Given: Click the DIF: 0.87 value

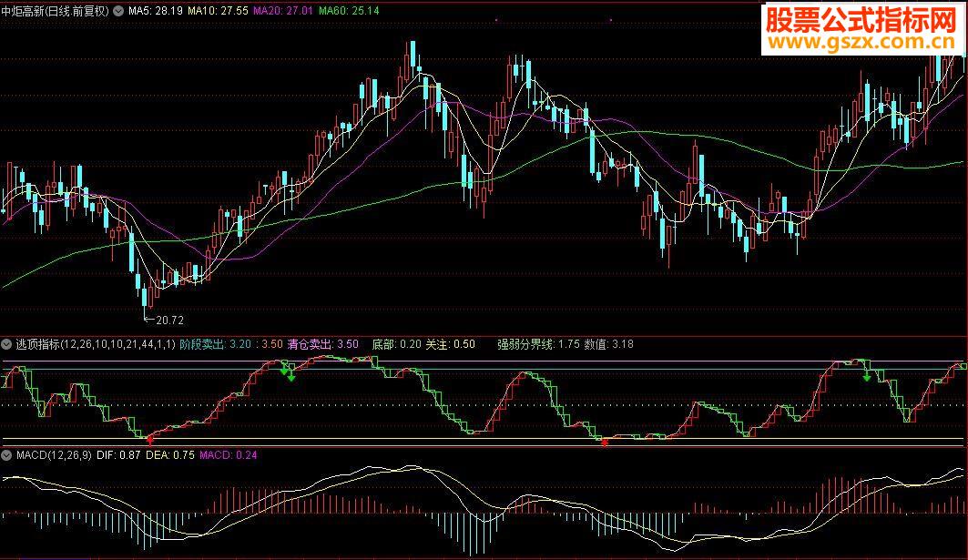Looking at the screenshot, I should pos(118,455).
